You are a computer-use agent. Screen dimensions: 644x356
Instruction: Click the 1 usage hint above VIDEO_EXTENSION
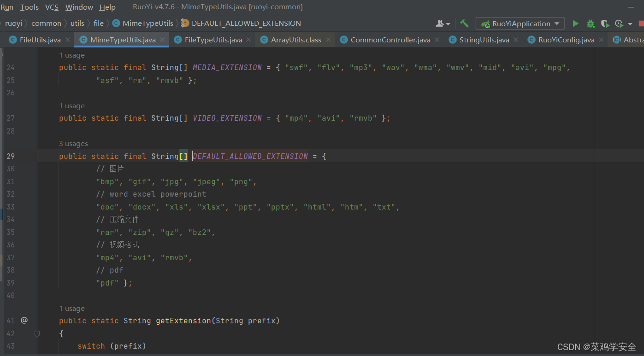[x=72, y=106]
